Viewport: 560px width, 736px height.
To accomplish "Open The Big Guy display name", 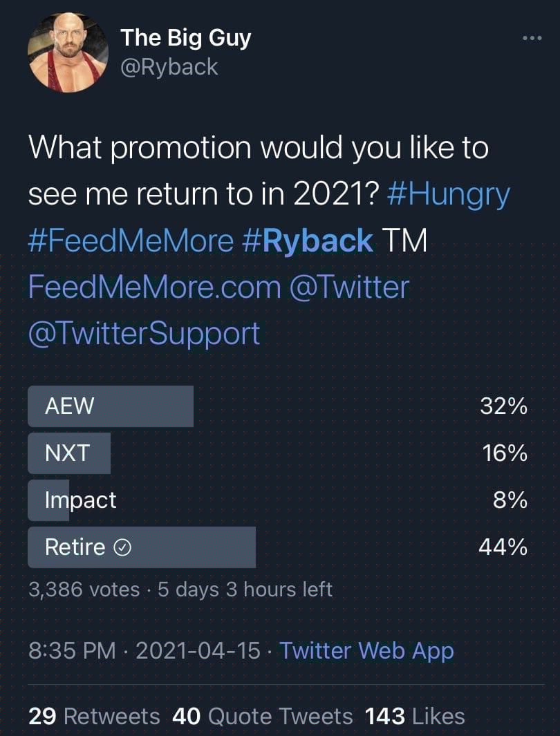I will (186, 38).
